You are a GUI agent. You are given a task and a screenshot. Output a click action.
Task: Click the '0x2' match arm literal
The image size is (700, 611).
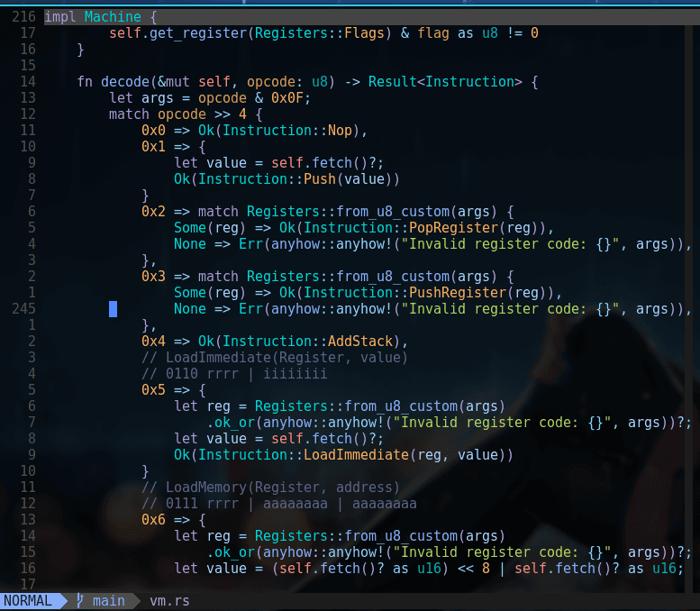pyautogui.click(x=153, y=211)
